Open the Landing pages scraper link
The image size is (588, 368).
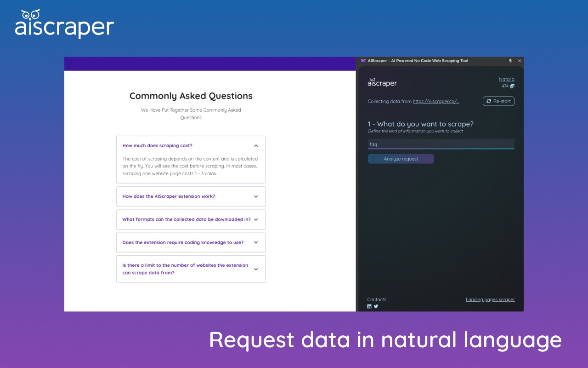click(x=490, y=299)
